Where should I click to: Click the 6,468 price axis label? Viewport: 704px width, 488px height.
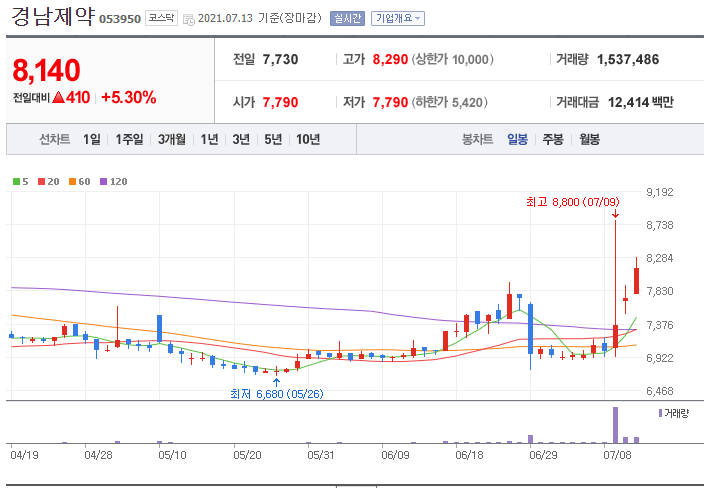click(660, 391)
